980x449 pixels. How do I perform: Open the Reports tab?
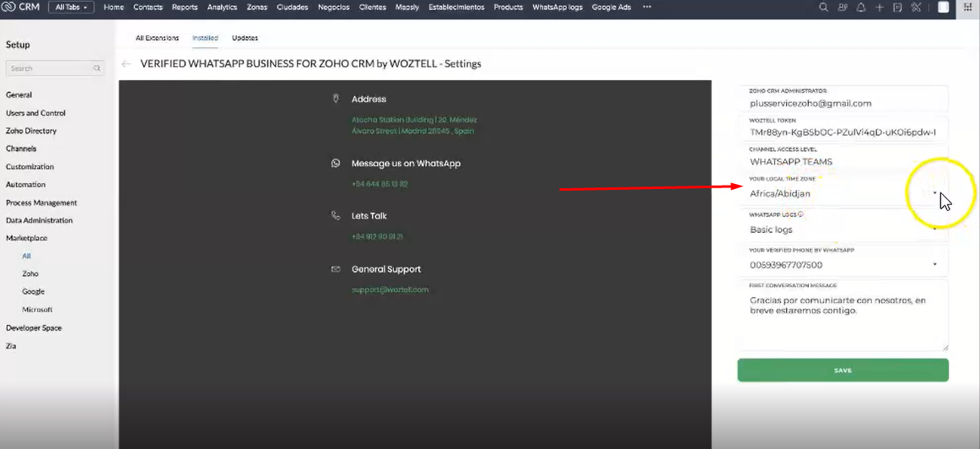pos(185,8)
